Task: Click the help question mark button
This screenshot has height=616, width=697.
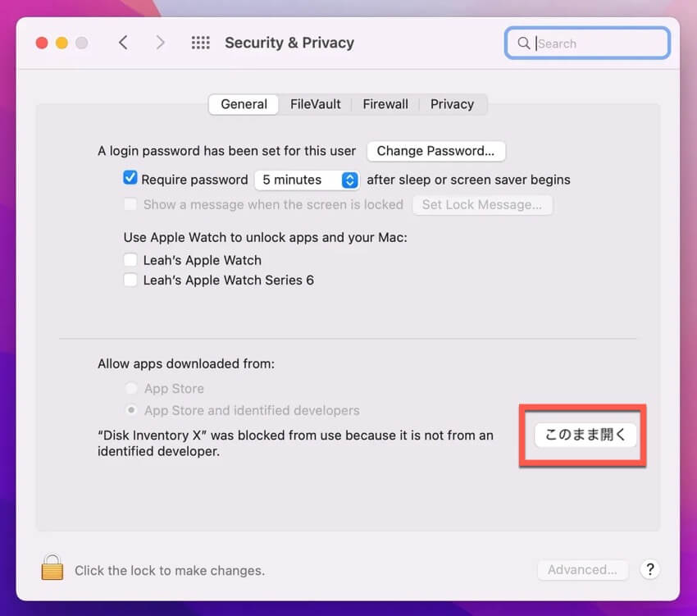Action: coord(649,569)
